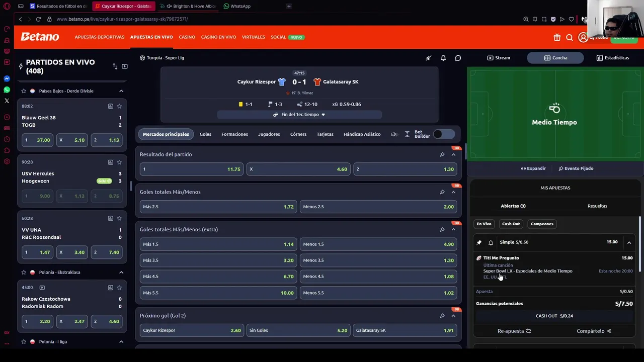
Task: Collapse Goles totales Más/Menos (extra) market
Action: pyautogui.click(x=453, y=229)
